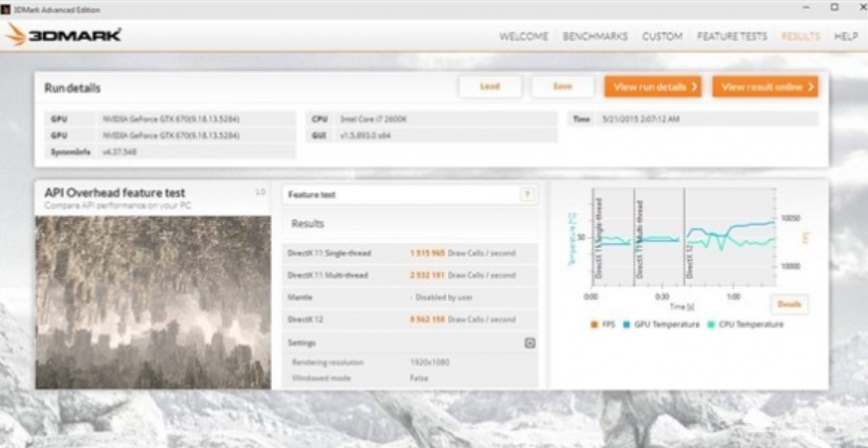Go to the Welcome tab
Viewport: 868px width, 448px height.
coord(523,36)
